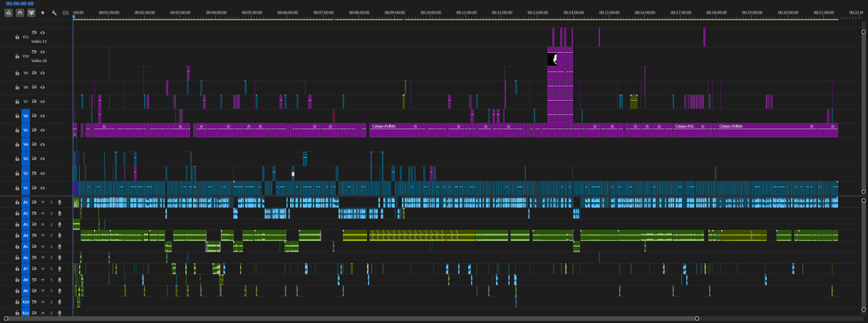Toggle sync lock on track A6
Image resolution: width=868 pixels, height=323 pixels.
point(34,258)
